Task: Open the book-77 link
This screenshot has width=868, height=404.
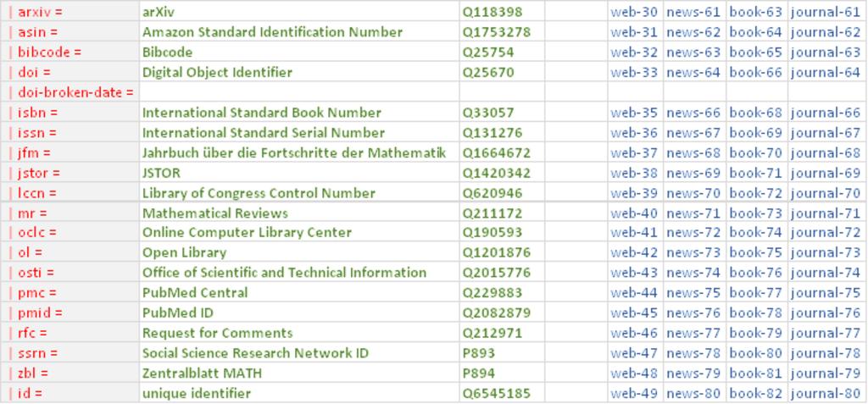Action: click(x=755, y=293)
